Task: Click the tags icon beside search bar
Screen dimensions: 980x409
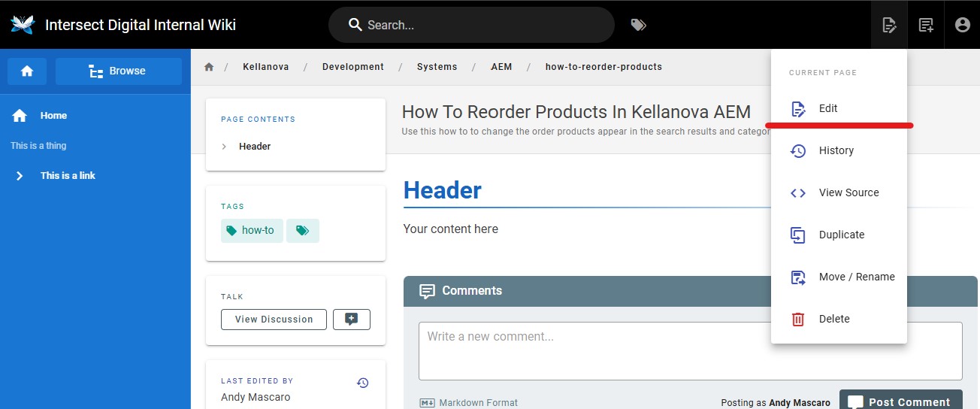Action: click(x=638, y=25)
